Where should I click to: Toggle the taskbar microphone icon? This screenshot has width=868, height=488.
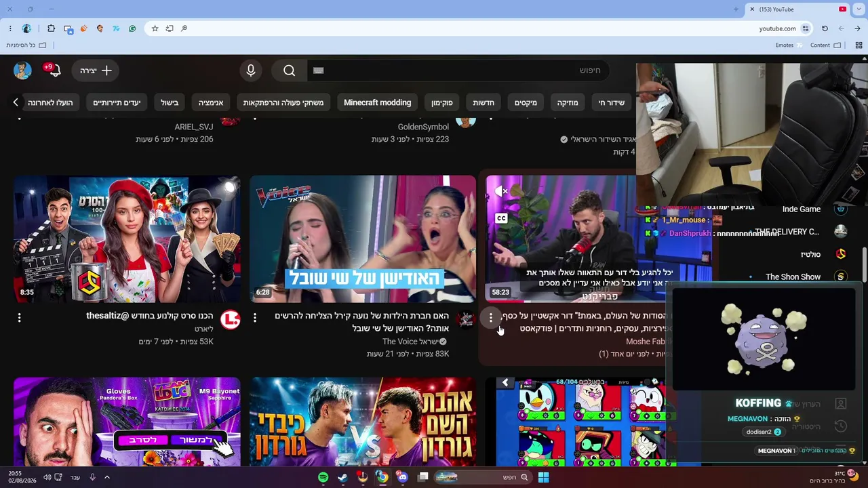click(92, 477)
